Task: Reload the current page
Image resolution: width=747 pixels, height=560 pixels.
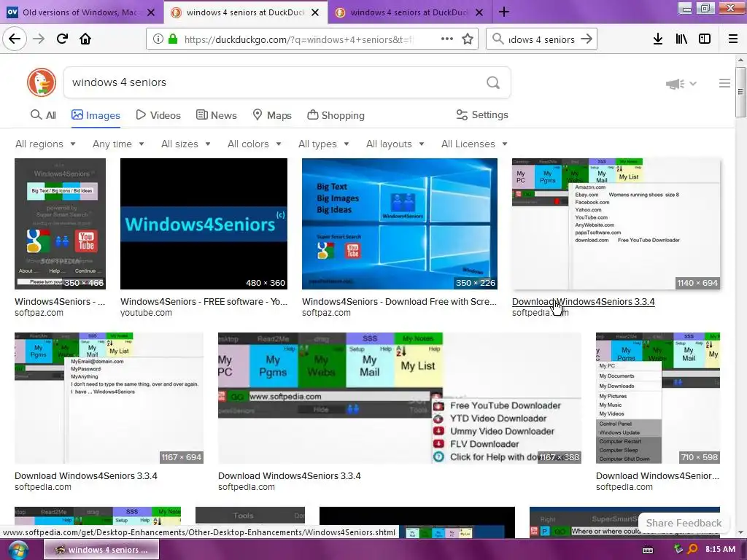Action: (x=62, y=39)
